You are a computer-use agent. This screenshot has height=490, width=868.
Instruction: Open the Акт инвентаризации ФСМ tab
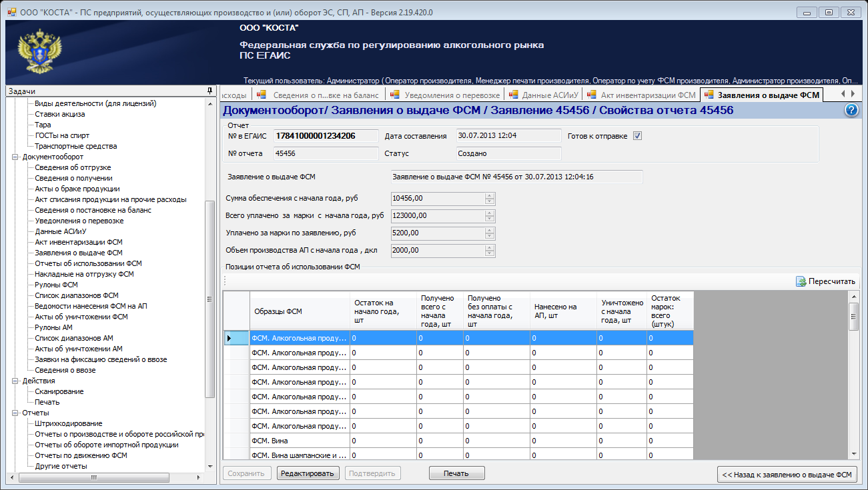pyautogui.click(x=641, y=95)
